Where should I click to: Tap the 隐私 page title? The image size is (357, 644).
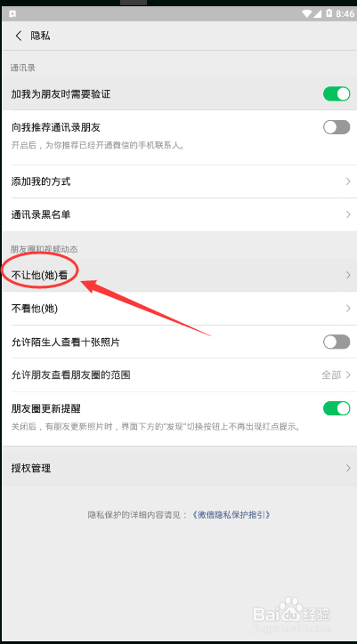coord(40,36)
